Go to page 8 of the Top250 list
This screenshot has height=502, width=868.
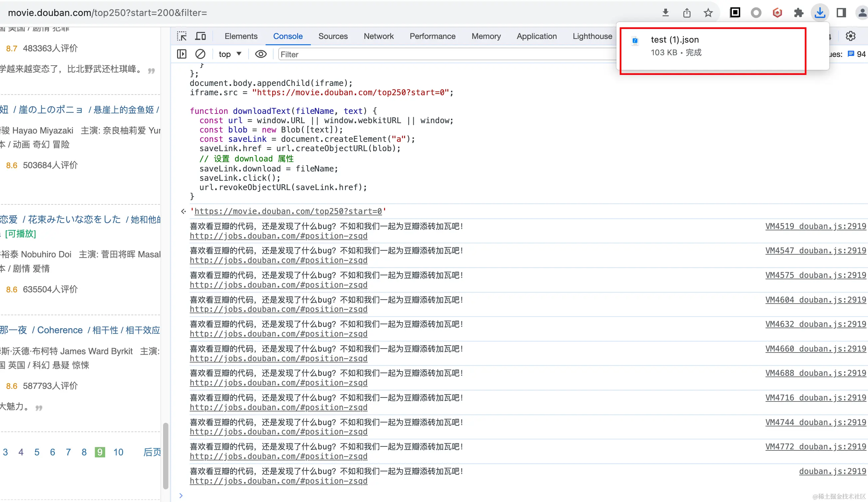pos(84,452)
